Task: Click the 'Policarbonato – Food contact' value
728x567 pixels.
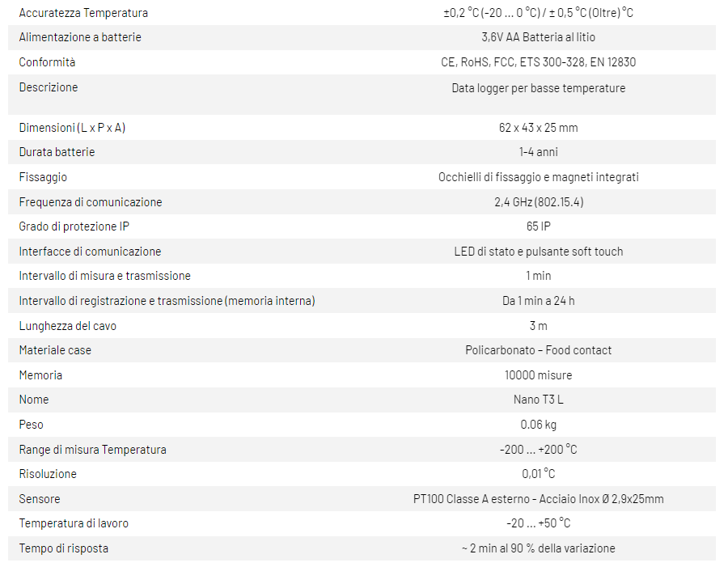Action: (538, 350)
